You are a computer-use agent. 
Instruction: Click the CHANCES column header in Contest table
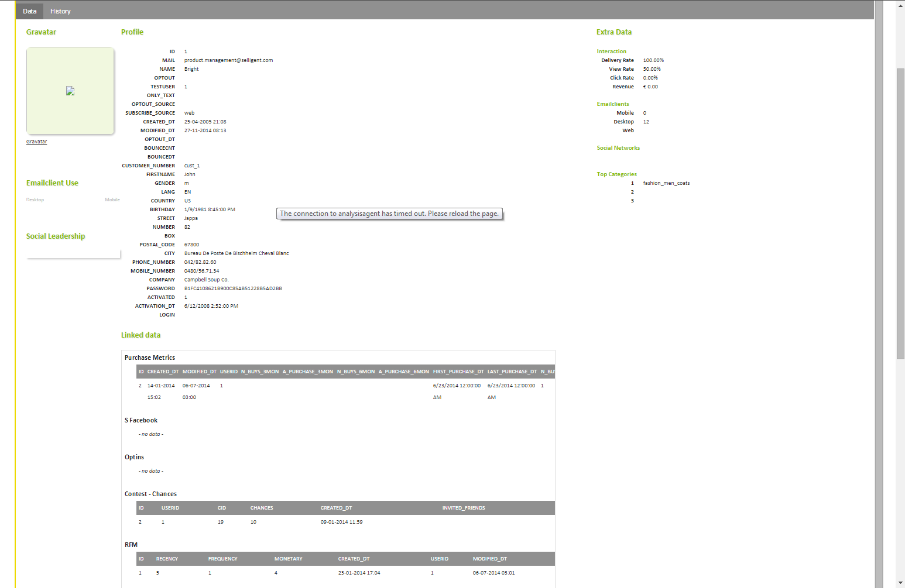262,508
